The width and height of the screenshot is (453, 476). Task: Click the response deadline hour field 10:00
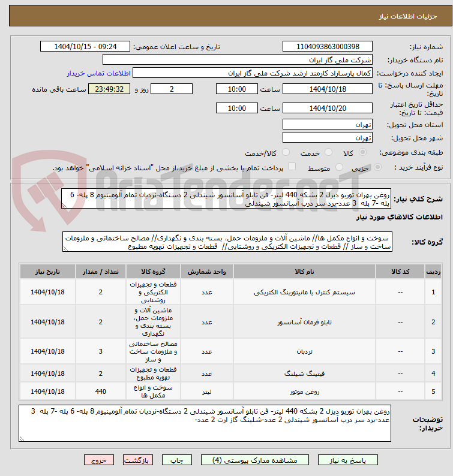click(x=236, y=89)
